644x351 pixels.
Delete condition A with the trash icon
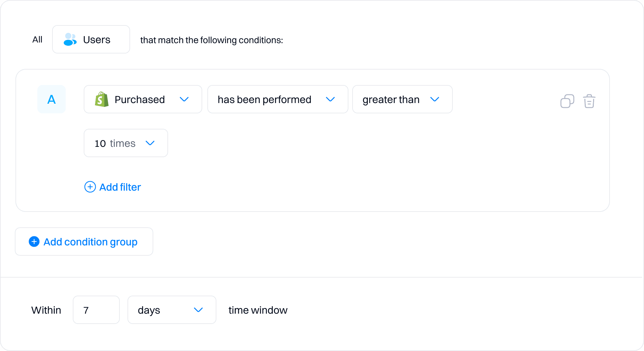(x=589, y=101)
